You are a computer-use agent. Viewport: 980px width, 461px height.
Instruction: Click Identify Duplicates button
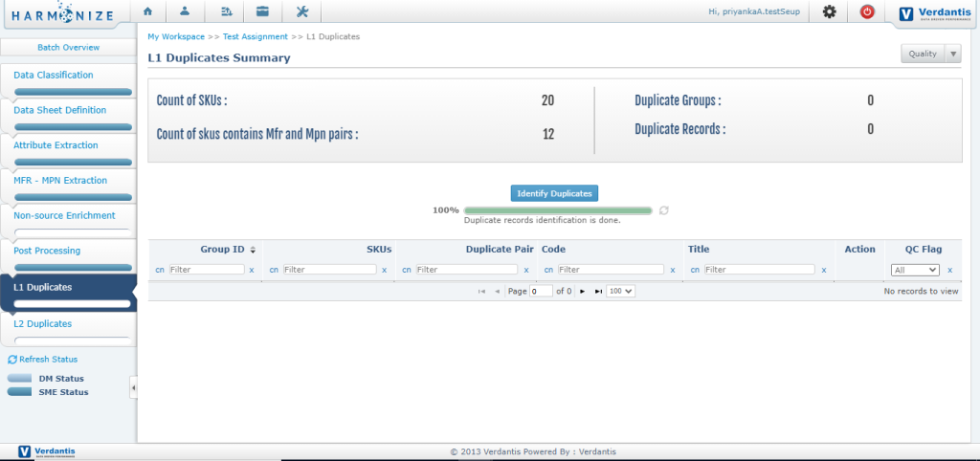pyautogui.click(x=554, y=193)
